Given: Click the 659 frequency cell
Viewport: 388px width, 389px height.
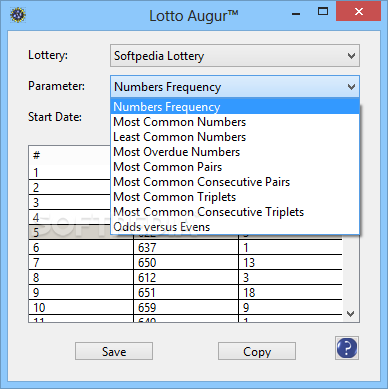Looking at the screenshot, I should (x=186, y=307).
